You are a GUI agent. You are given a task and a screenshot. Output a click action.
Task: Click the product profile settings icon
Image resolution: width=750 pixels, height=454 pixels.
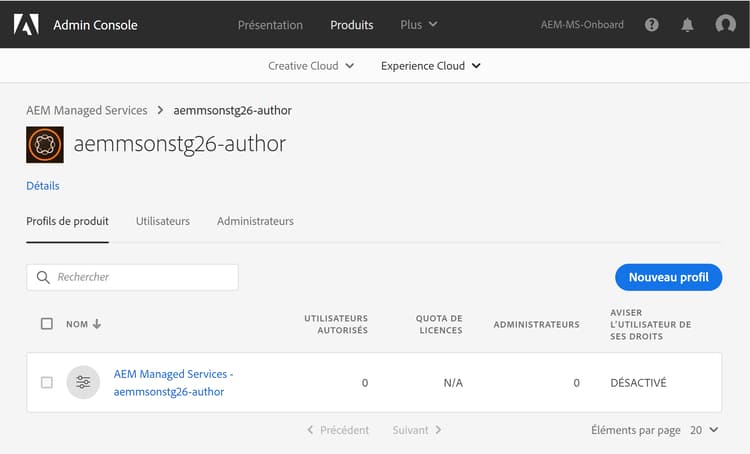tap(83, 382)
